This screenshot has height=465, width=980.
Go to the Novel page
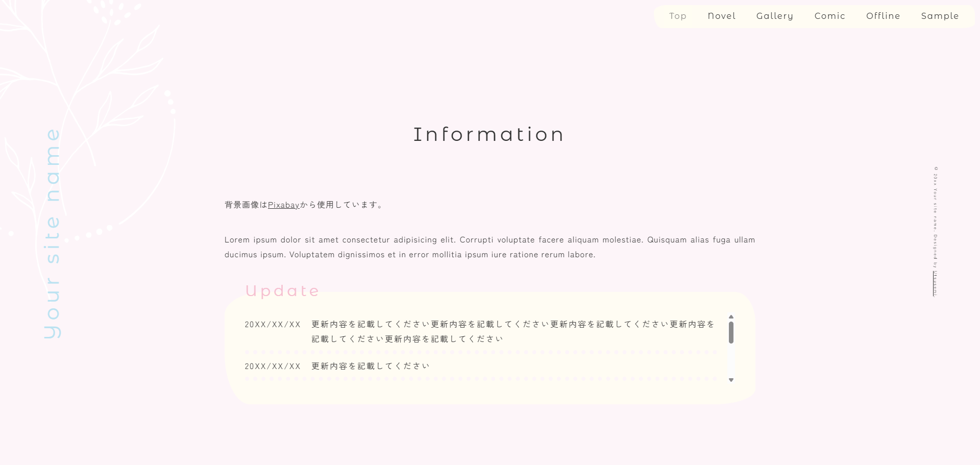(721, 16)
